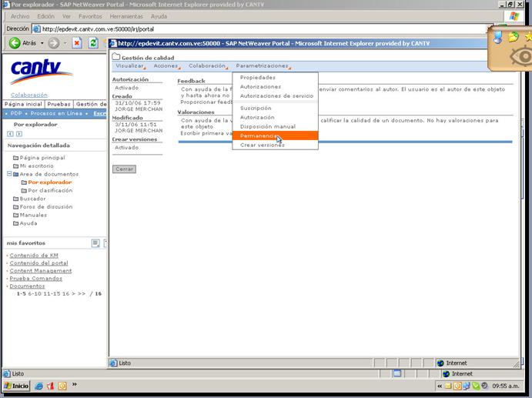Click the eye icon in floating panel
532x398 pixels.
(x=522, y=56)
